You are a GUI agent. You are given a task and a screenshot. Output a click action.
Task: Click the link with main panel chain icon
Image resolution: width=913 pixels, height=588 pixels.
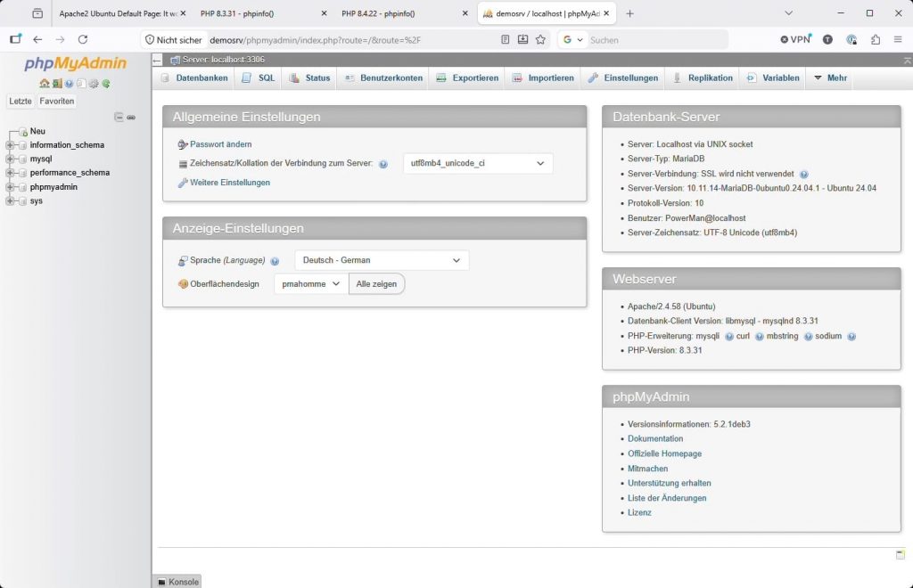(x=131, y=117)
